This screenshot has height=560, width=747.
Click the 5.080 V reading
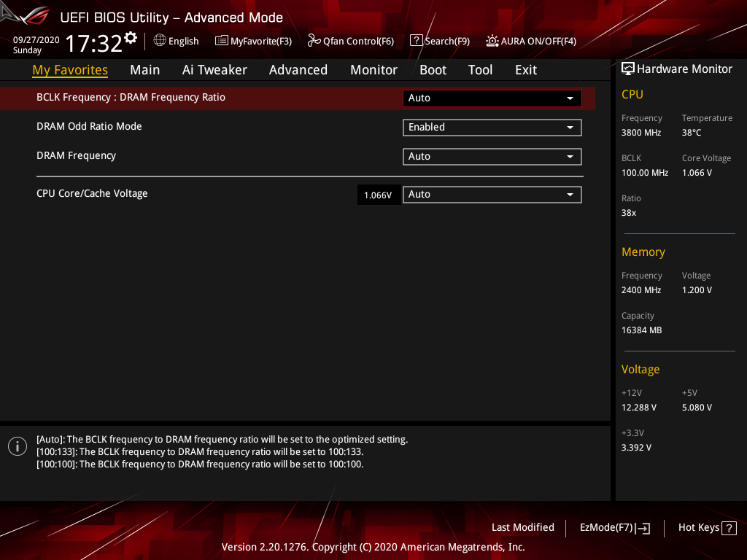pos(697,408)
